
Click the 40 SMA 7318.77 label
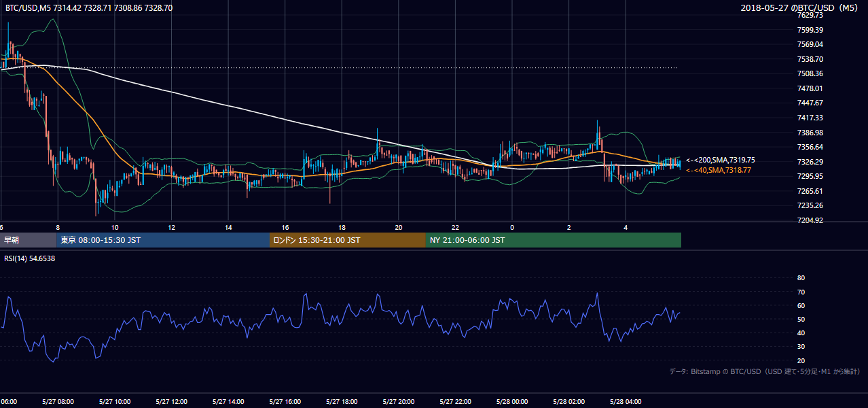point(719,170)
